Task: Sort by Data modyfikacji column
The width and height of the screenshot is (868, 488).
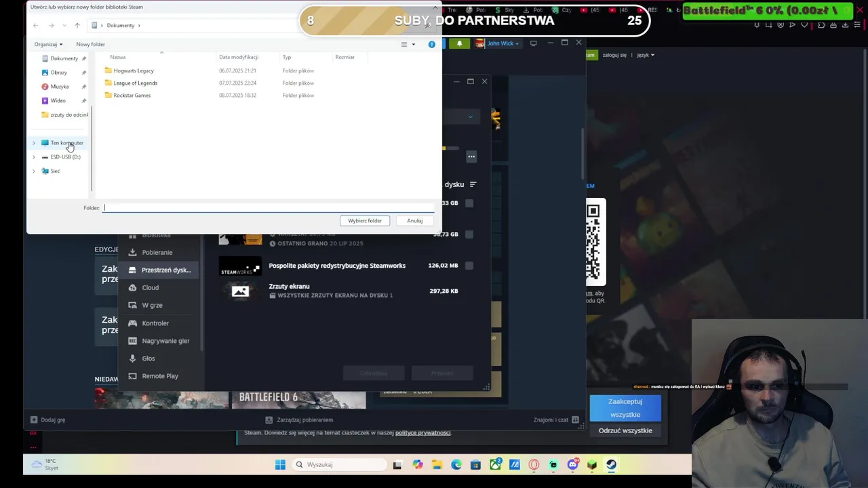Action: [x=239, y=57]
